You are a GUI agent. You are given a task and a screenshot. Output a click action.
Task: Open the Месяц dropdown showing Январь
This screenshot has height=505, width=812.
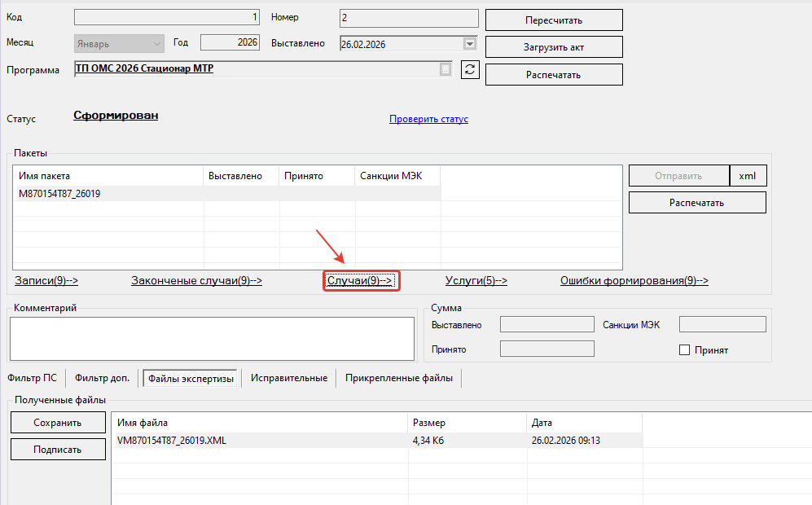point(119,43)
